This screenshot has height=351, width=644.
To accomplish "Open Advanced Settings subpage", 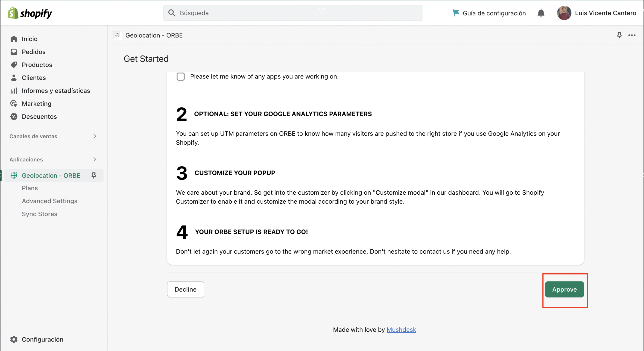I will (x=50, y=201).
